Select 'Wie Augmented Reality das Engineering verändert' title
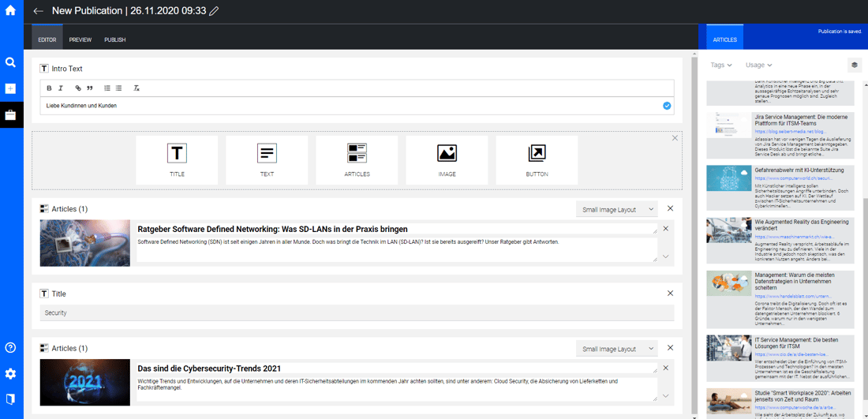Viewport: 868px width, 419px height. 801,225
